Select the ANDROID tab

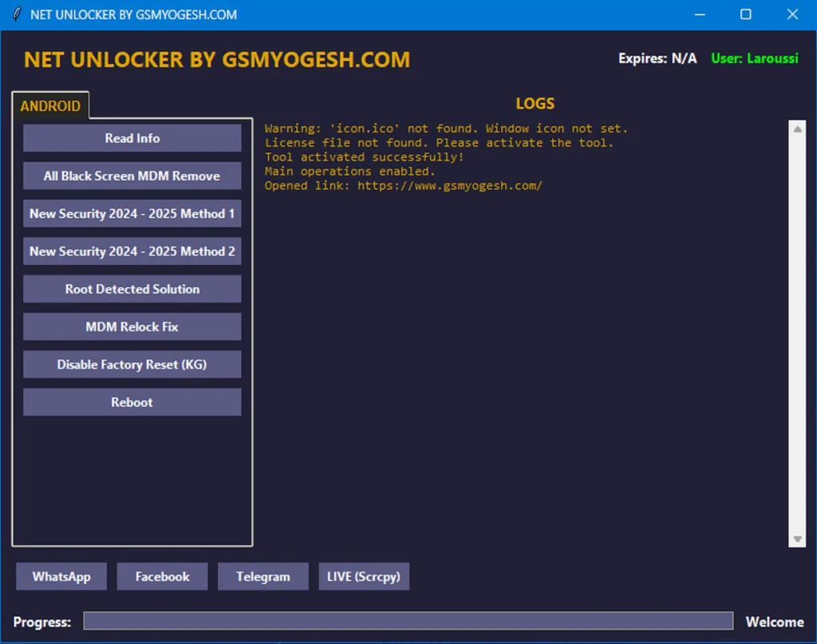point(50,106)
